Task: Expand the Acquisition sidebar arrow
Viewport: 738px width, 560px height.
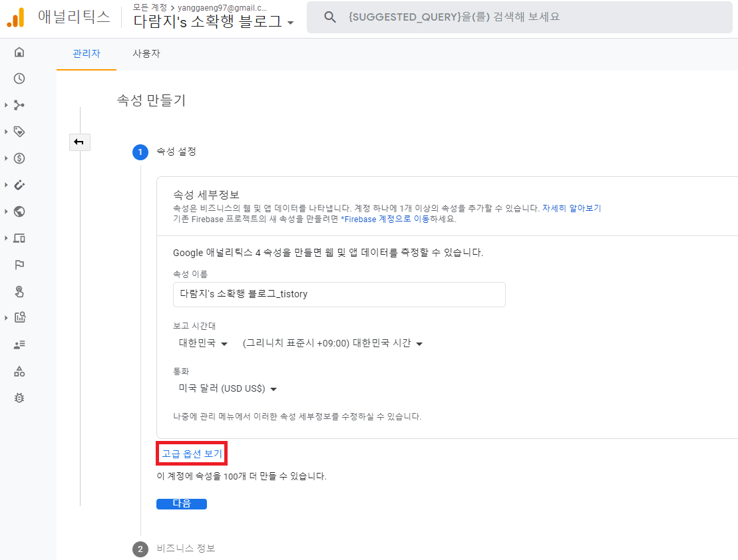Action: point(6,105)
